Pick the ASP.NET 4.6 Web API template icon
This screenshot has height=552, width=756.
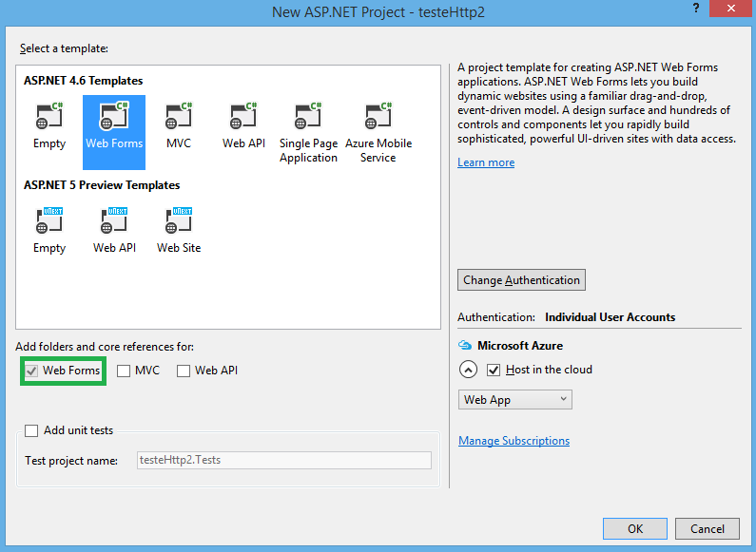(243, 116)
